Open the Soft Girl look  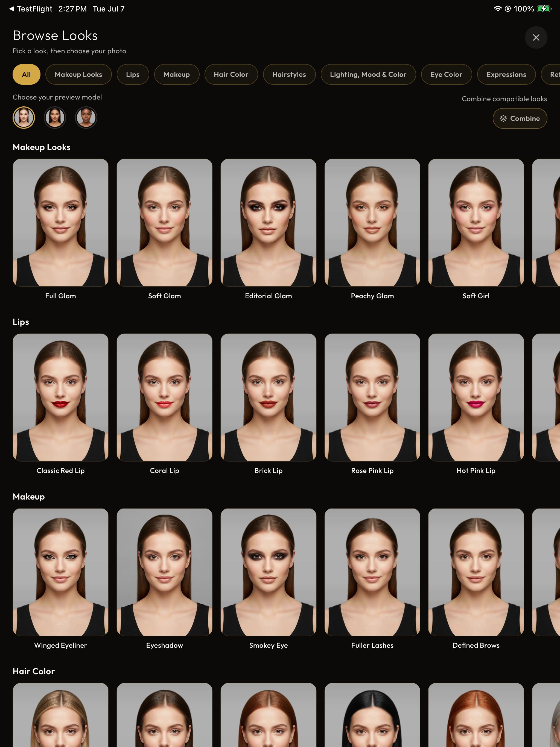pos(476,223)
